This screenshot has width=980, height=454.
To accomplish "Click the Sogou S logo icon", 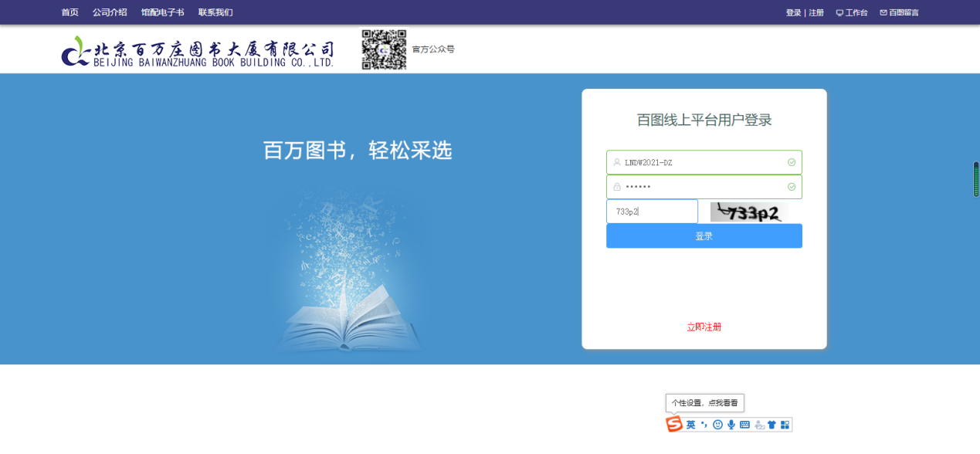I will [674, 425].
